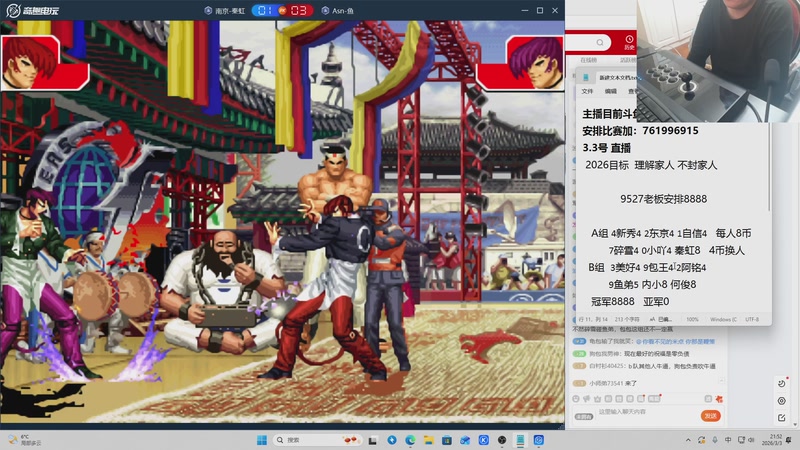Viewport: 800px width, 450px height.
Task: Click the text 安排比赛加: 761996915
Action: point(640,131)
